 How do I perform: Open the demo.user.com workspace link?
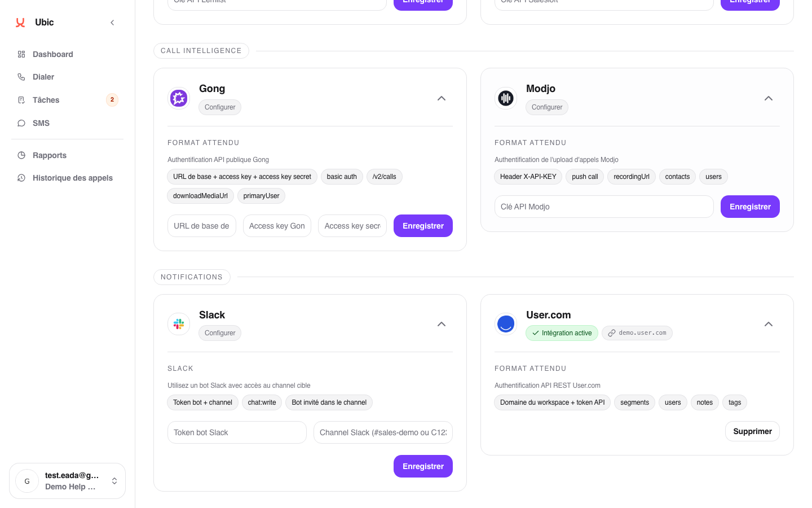(637, 333)
